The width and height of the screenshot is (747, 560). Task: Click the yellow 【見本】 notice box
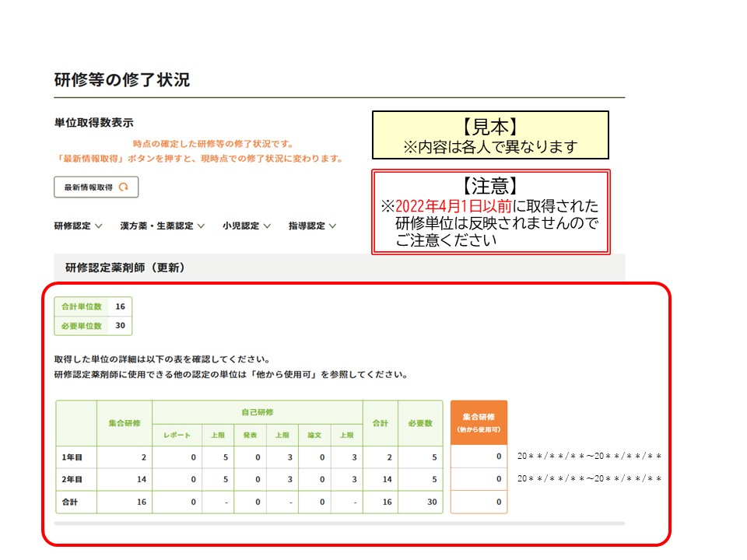(490, 135)
